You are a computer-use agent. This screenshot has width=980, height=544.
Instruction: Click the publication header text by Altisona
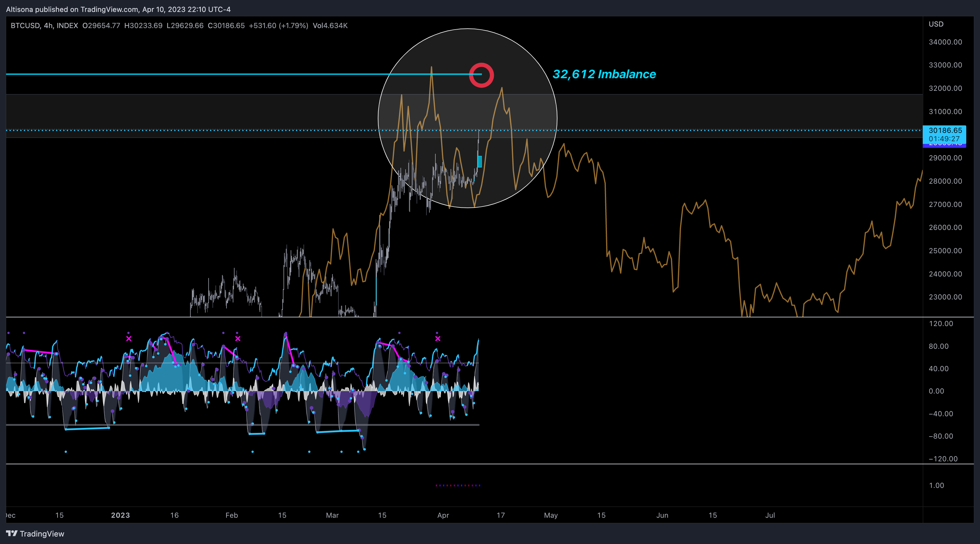click(118, 9)
